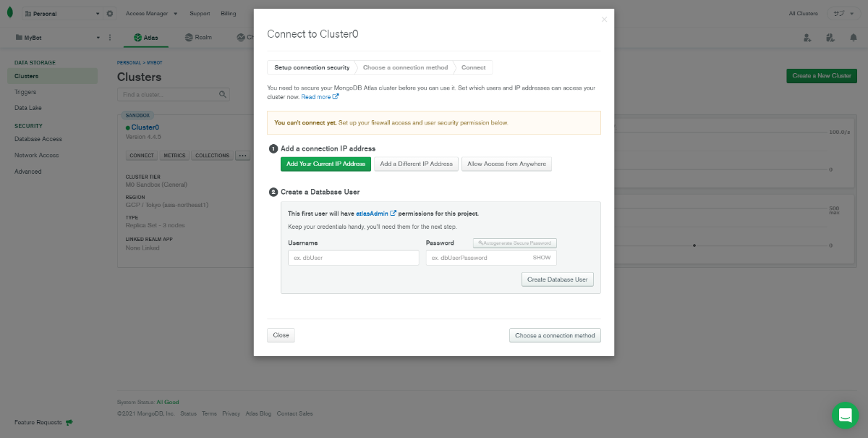Screen dimensions: 868x438
Task: Open the user account dropdown
Action: [843, 14]
